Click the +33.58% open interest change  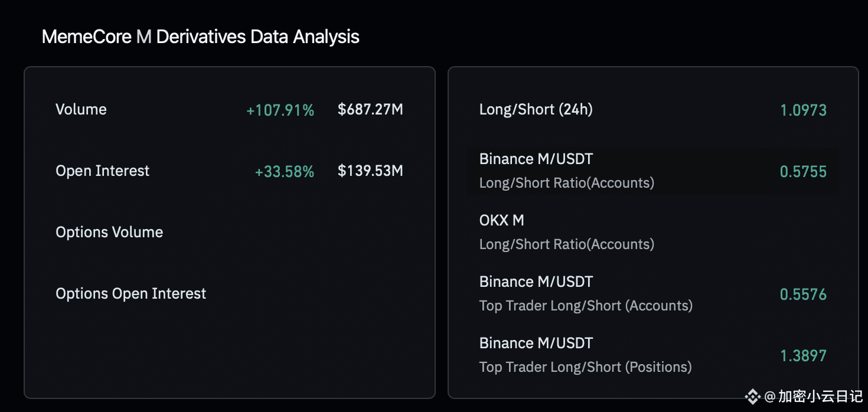(x=284, y=171)
